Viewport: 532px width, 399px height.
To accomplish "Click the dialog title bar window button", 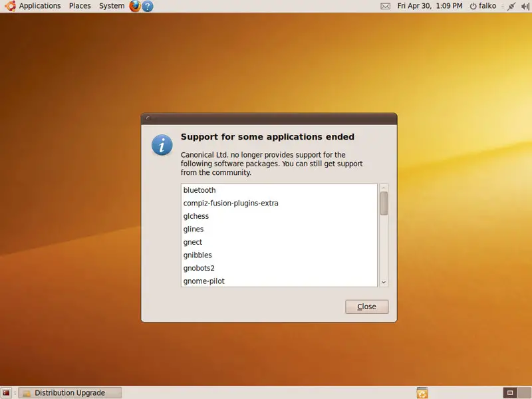I will 148,118.
